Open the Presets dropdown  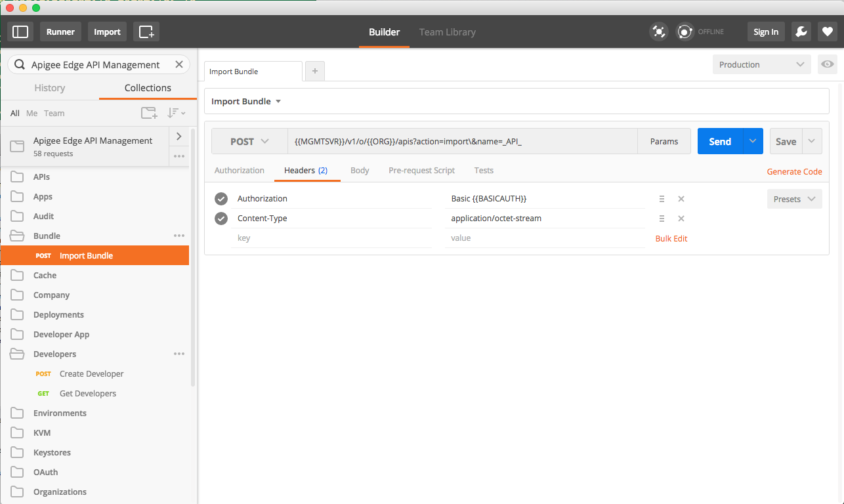[x=794, y=199]
